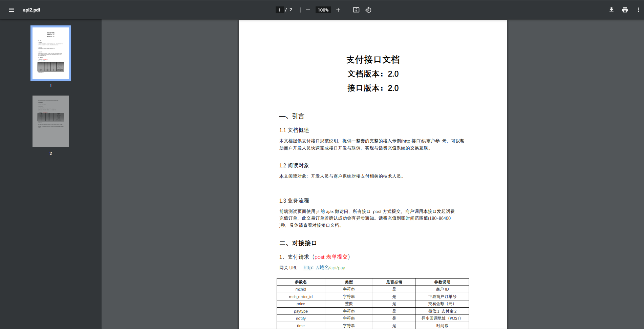Image resolution: width=644 pixels, height=329 pixels.
Task: Print the PDF document
Action: point(625,10)
